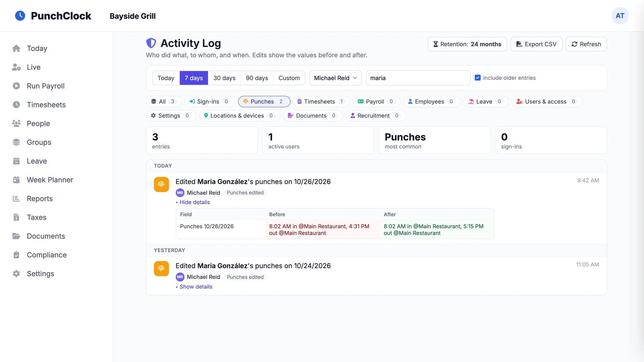Select the All category chip

click(164, 102)
